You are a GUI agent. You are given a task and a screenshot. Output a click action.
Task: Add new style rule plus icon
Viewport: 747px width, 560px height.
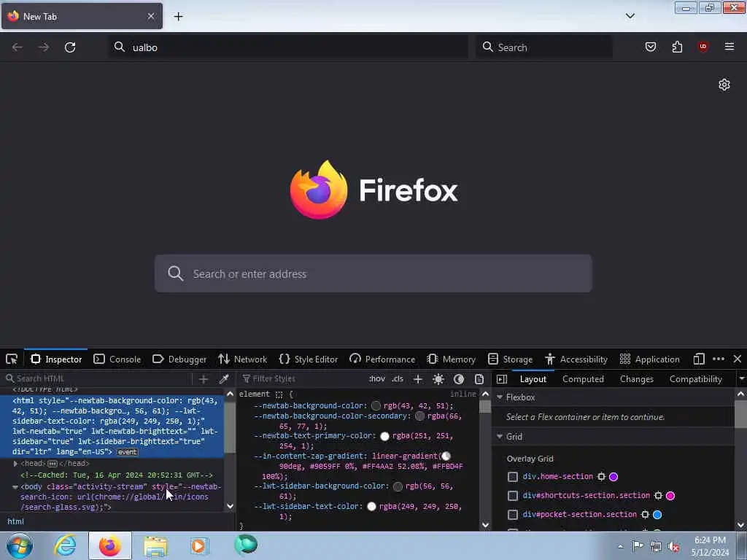418,379
